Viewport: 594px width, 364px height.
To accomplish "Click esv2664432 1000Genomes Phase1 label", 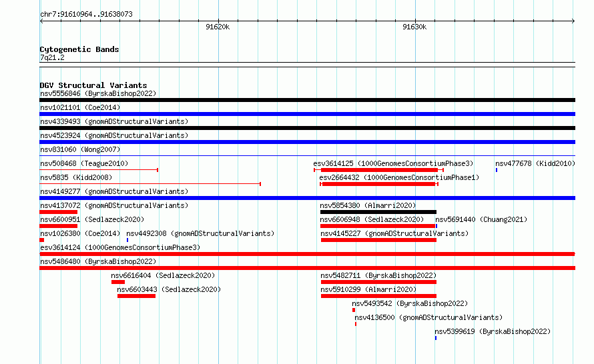I will pyautogui.click(x=399, y=177).
